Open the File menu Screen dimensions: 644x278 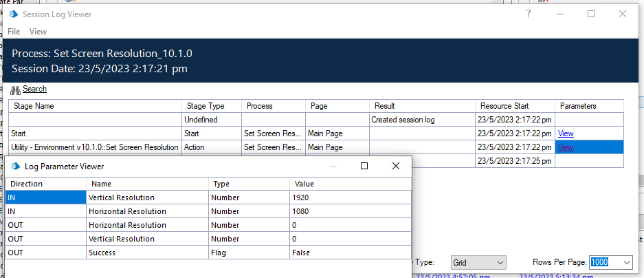click(x=14, y=32)
